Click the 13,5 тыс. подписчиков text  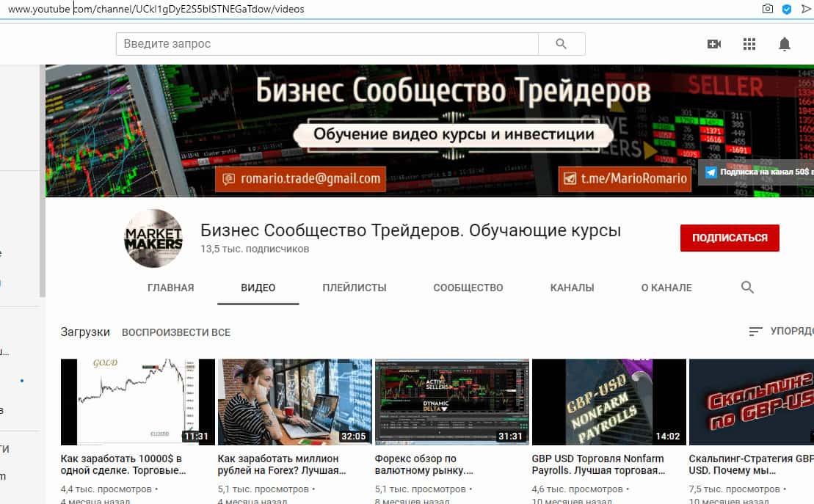coord(255,249)
